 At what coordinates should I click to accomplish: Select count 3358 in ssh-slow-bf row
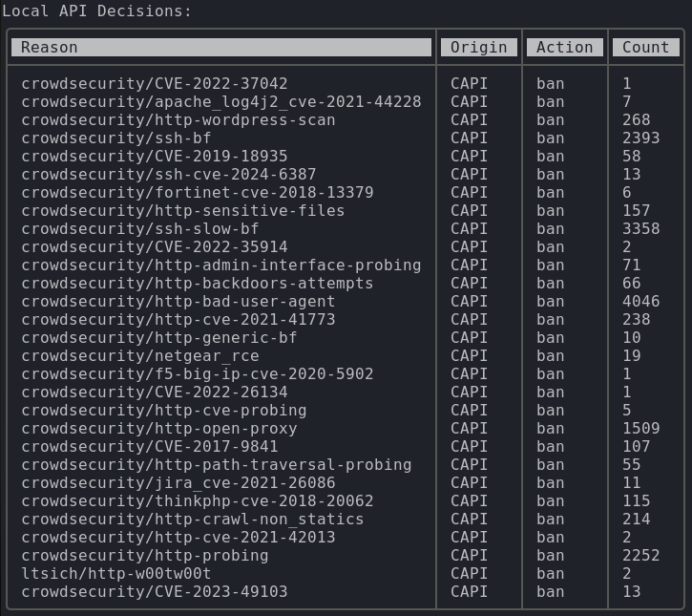pyautogui.click(x=641, y=229)
